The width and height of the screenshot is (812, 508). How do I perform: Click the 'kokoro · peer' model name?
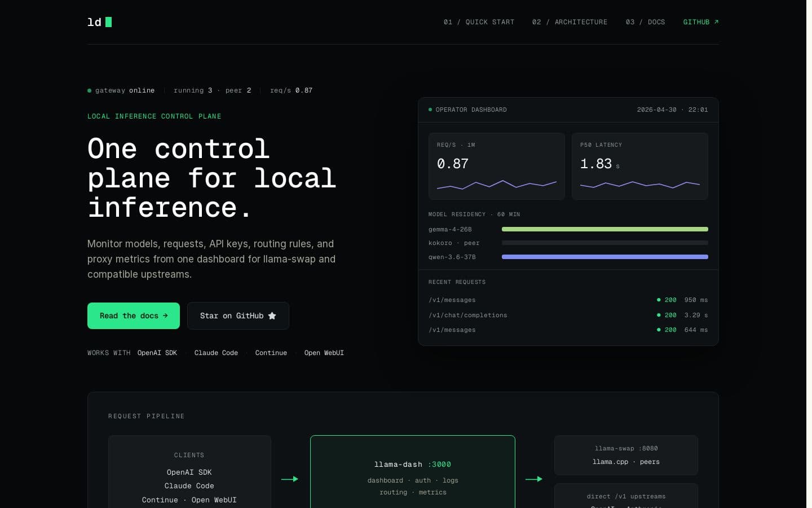[x=454, y=243]
